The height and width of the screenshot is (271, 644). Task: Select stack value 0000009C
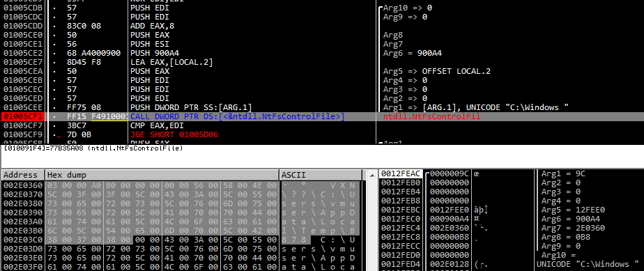point(450,173)
